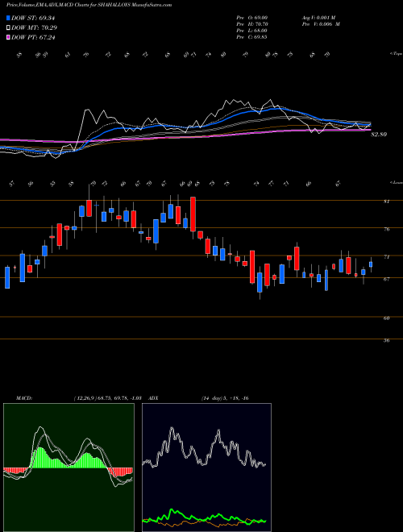Click the 'Pre C: 69.85' value
403x532 pixels.
251,37
